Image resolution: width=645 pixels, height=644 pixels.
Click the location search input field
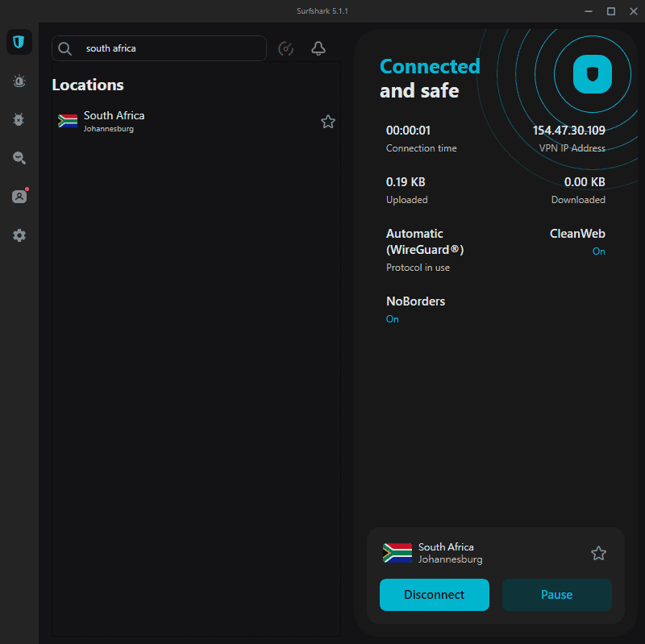(x=159, y=48)
